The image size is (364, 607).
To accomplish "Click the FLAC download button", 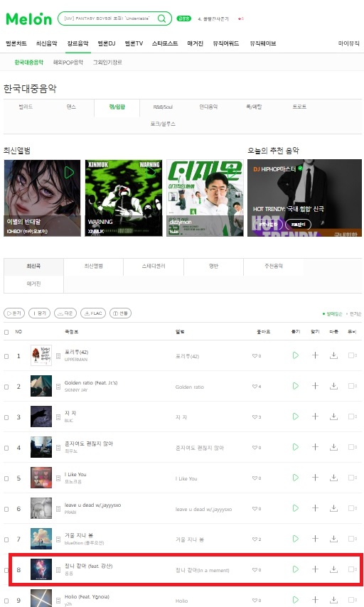I will [x=93, y=313].
